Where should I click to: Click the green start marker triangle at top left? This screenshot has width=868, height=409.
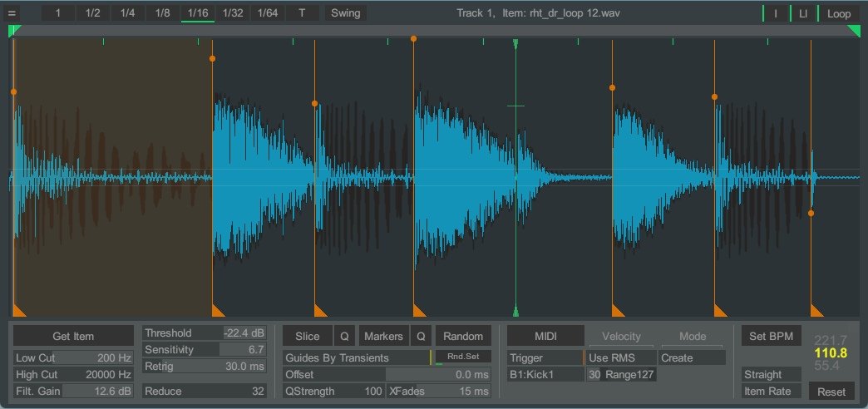click(x=14, y=31)
